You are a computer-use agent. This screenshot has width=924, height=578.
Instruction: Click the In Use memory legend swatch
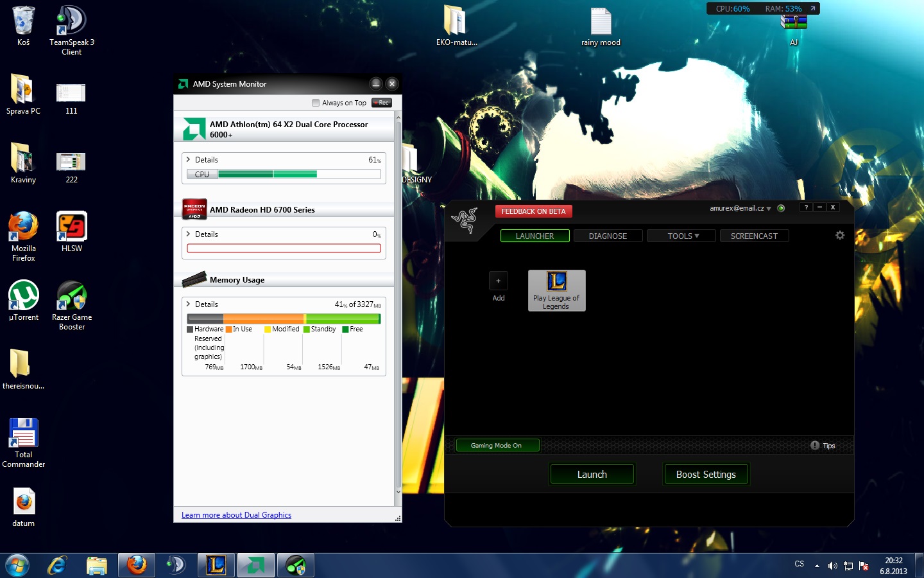pos(228,329)
